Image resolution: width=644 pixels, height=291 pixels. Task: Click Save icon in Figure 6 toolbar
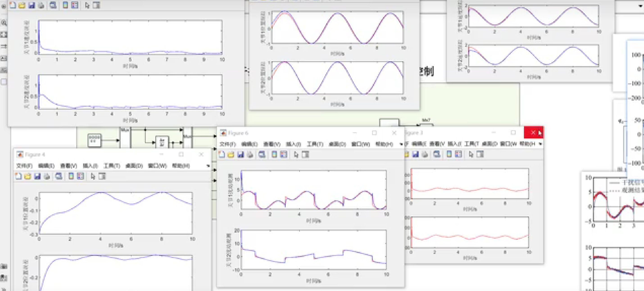coord(240,155)
